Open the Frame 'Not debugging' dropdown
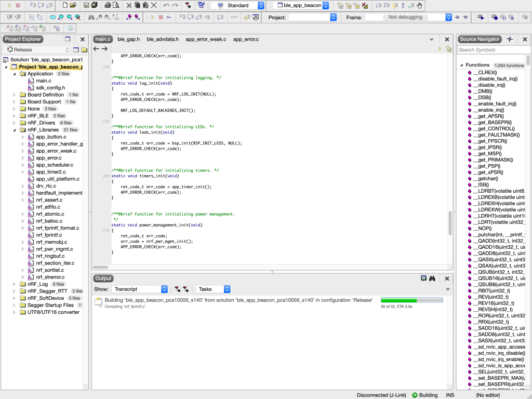This screenshot has height=399, width=532. (x=408, y=17)
